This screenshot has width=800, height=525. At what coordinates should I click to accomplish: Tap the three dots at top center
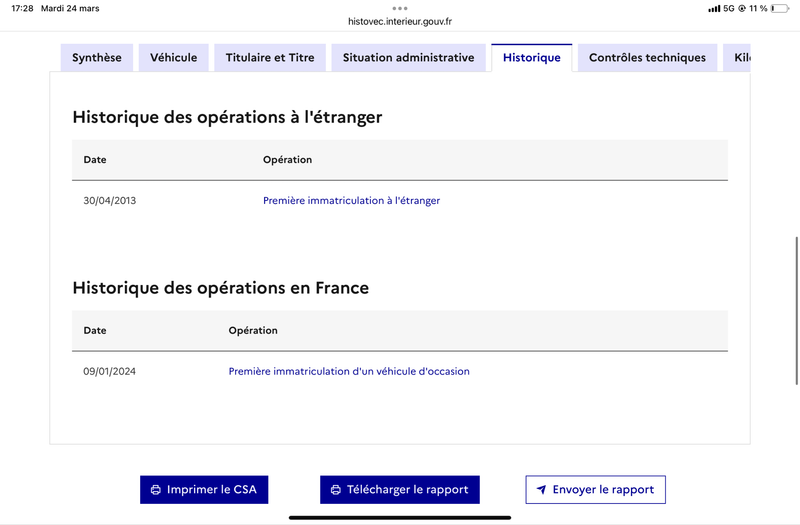pos(400,8)
